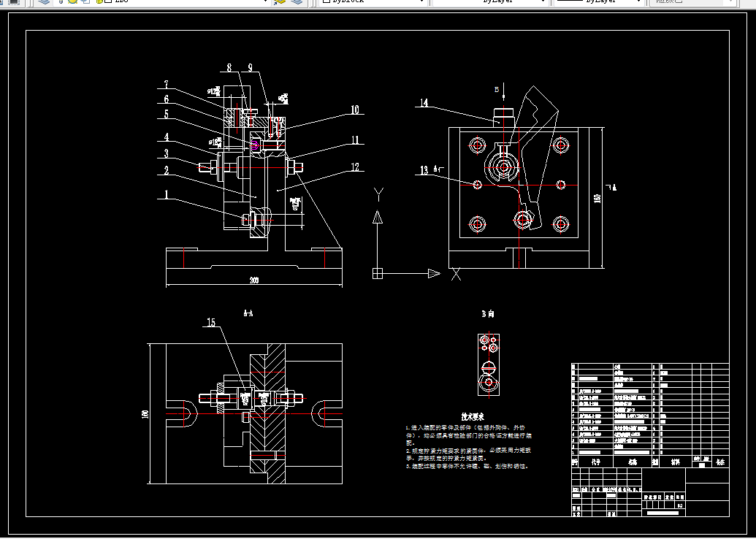Click part balloon number 5
This screenshot has height=539, width=756.
[x=167, y=114]
